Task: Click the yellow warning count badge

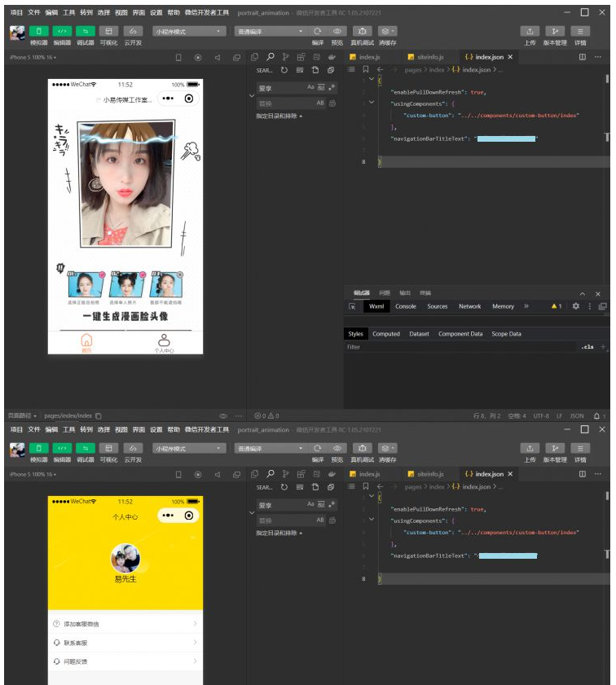Action: [x=557, y=306]
